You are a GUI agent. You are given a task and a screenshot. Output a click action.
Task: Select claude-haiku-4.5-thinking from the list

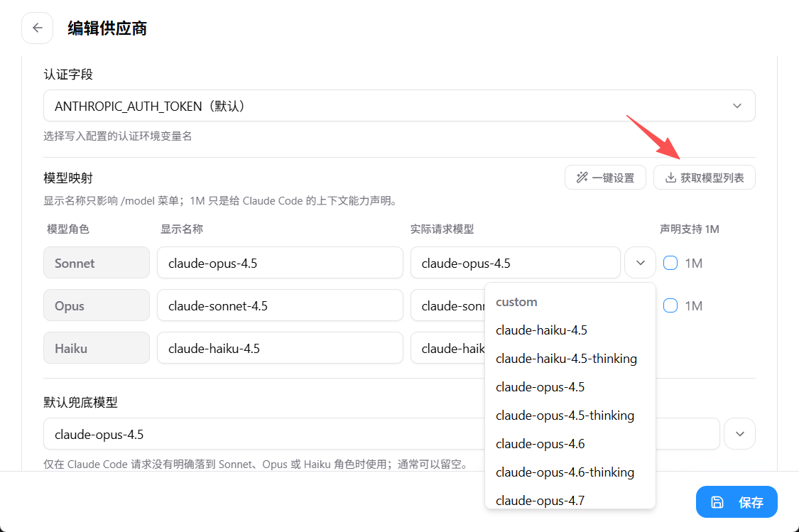[x=570, y=359]
